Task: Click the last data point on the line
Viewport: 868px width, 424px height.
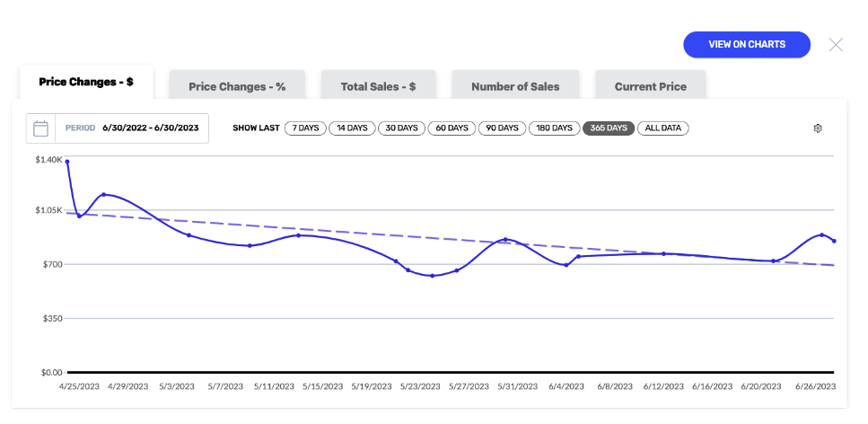Action: 834,241
